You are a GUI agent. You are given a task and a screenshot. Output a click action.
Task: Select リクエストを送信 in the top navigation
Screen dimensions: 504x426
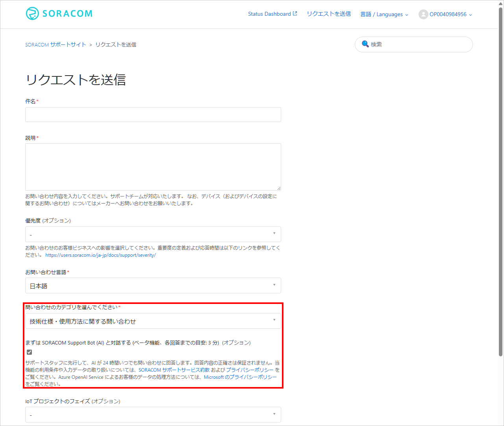tap(328, 13)
